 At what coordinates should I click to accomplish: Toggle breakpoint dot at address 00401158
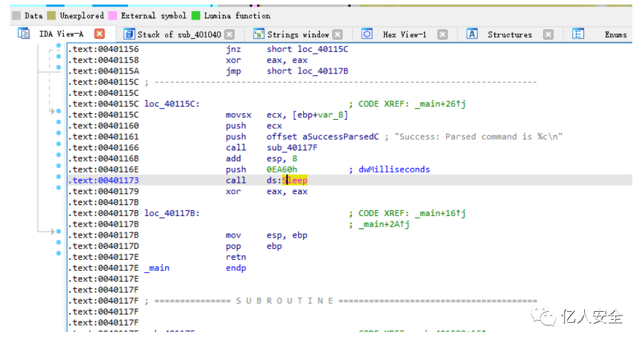pos(59,57)
